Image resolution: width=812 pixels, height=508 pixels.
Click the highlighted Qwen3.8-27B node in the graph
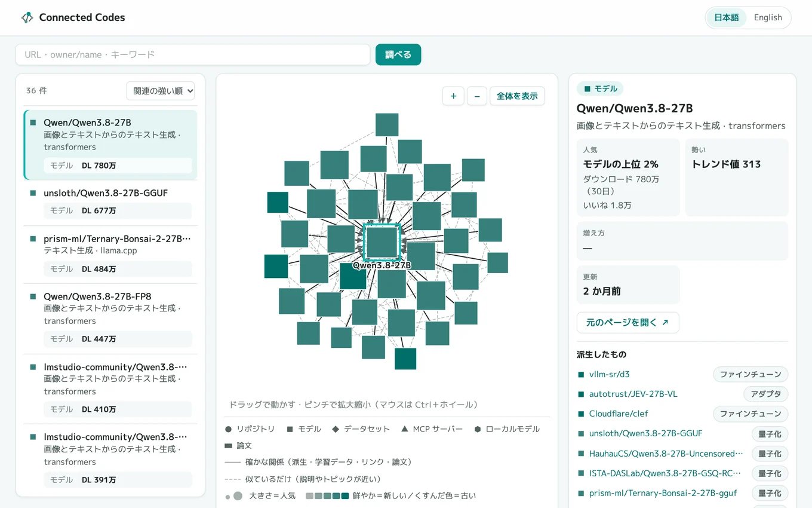coord(382,242)
